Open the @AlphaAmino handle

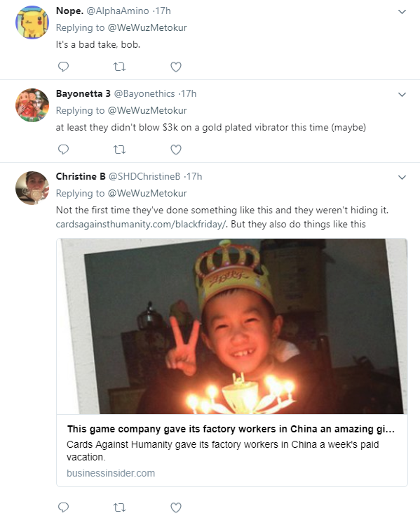tap(118, 11)
